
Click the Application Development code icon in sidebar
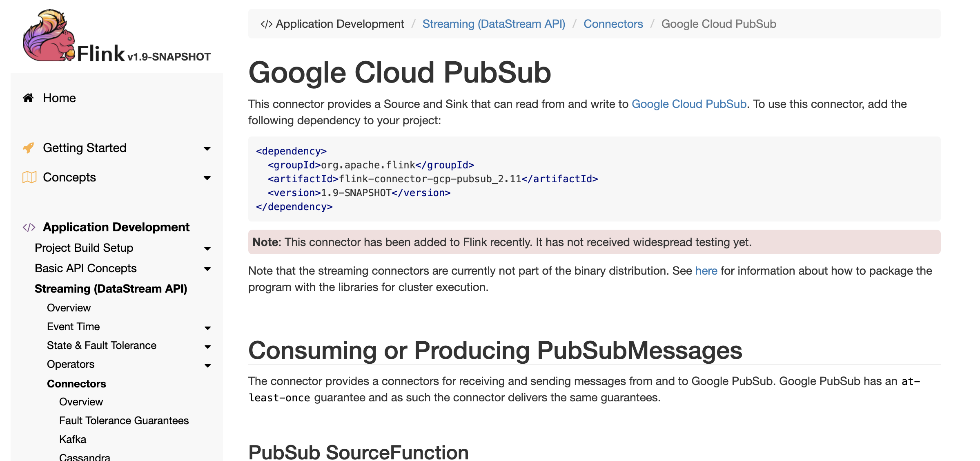tap(29, 227)
